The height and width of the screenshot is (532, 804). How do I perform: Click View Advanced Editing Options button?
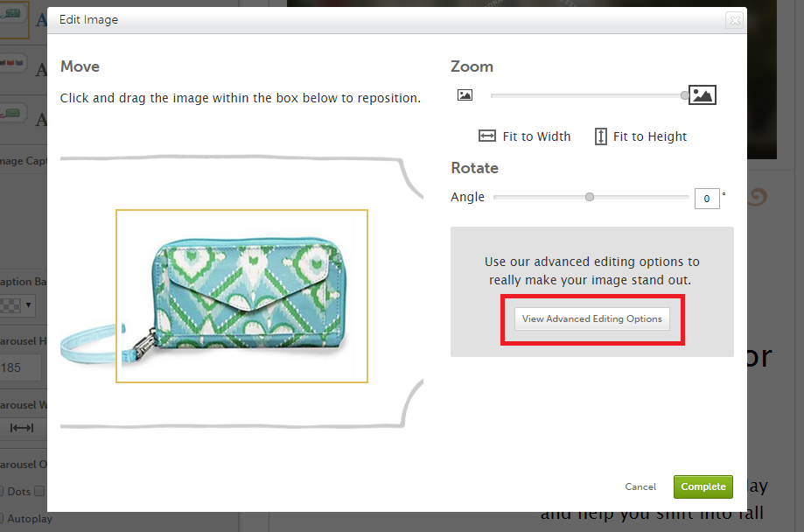click(592, 319)
